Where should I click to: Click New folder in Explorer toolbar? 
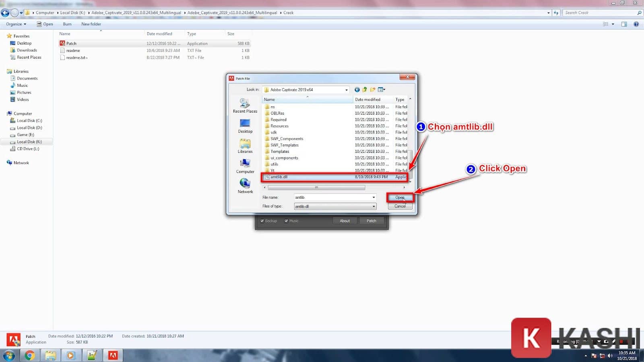[91, 24]
